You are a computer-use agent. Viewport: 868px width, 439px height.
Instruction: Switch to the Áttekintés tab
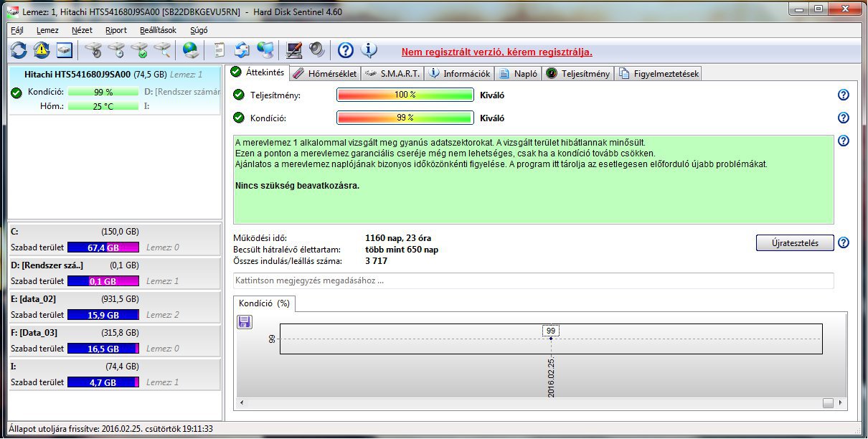(x=258, y=72)
